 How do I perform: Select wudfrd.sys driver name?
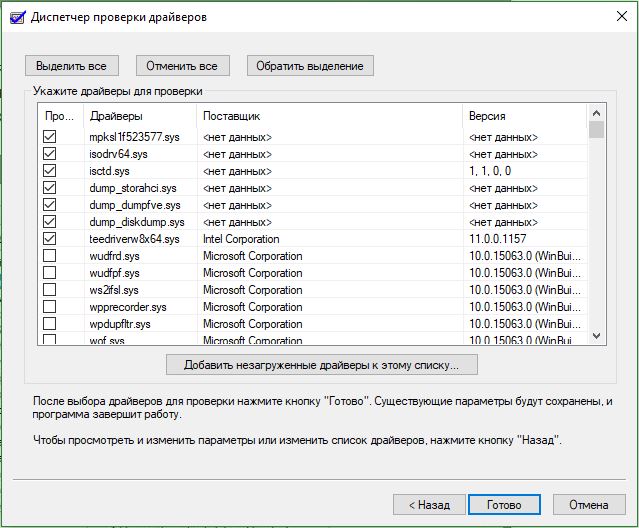pyautogui.click(x=115, y=256)
